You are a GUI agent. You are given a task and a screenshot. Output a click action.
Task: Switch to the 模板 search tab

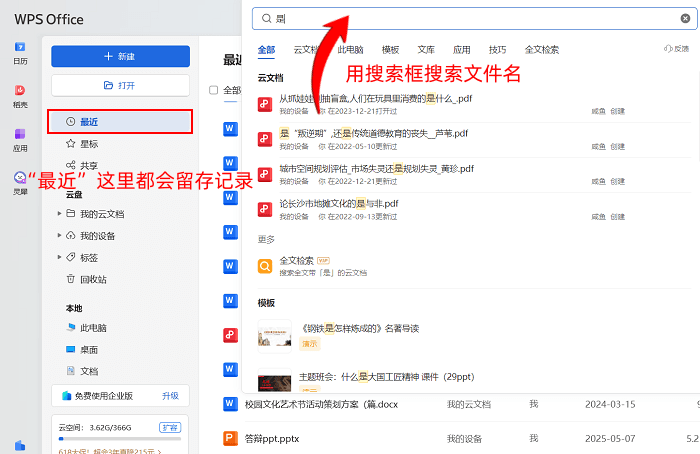click(x=390, y=49)
